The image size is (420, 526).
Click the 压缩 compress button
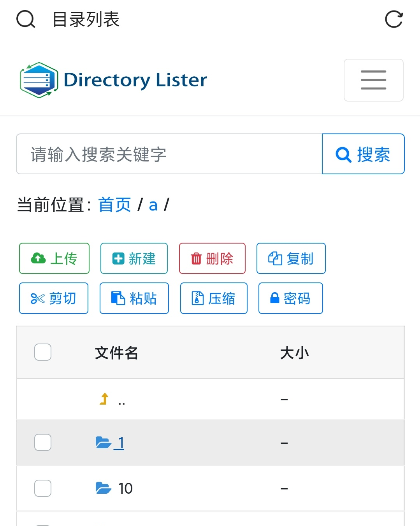pyautogui.click(x=213, y=298)
